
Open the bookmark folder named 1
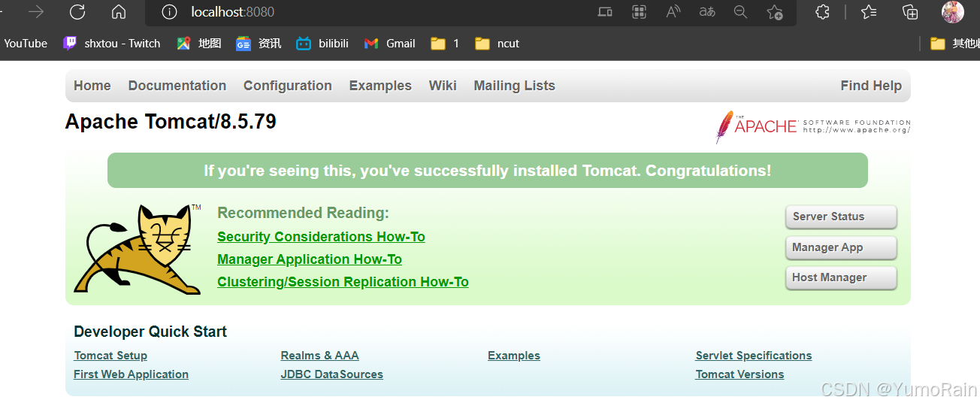point(445,44)
